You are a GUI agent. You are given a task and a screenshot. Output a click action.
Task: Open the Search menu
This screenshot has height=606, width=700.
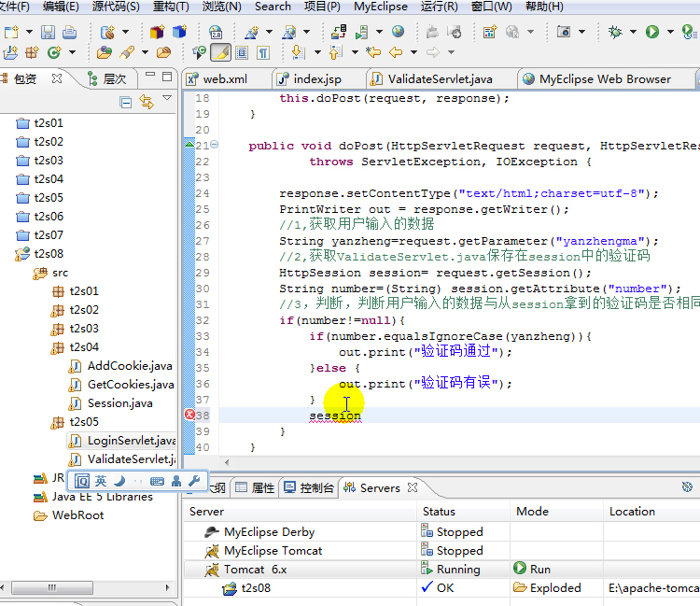pyautogui.click(x=273, y=7)
